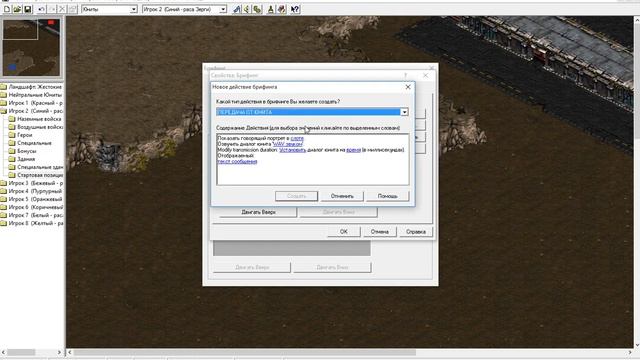Screen dimensions: 640x360
Task: Click the текст сообщения link
Action: coord(237,162)
